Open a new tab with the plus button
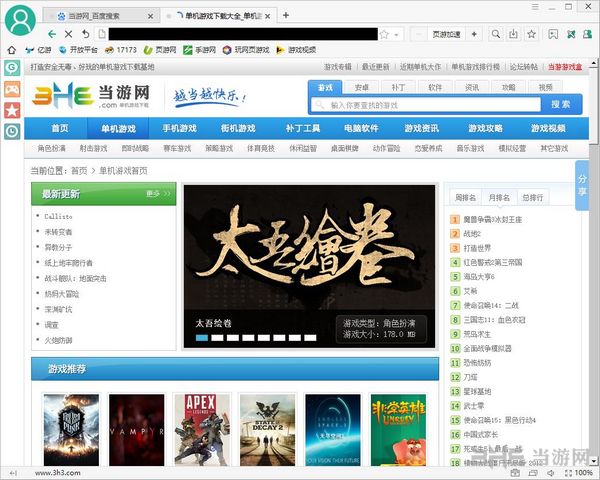This screenshot has width=600, height=480. (285, 15)
